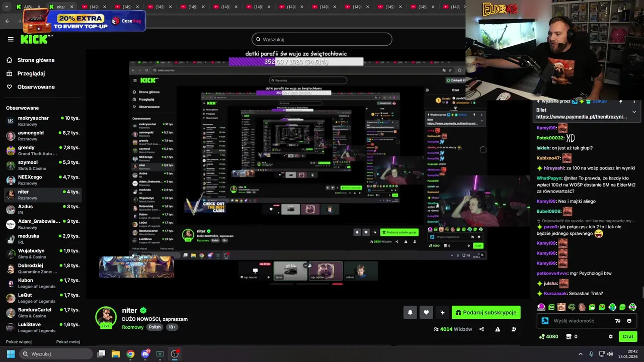Open the paymedia.pl pinned link

(582, 117)
